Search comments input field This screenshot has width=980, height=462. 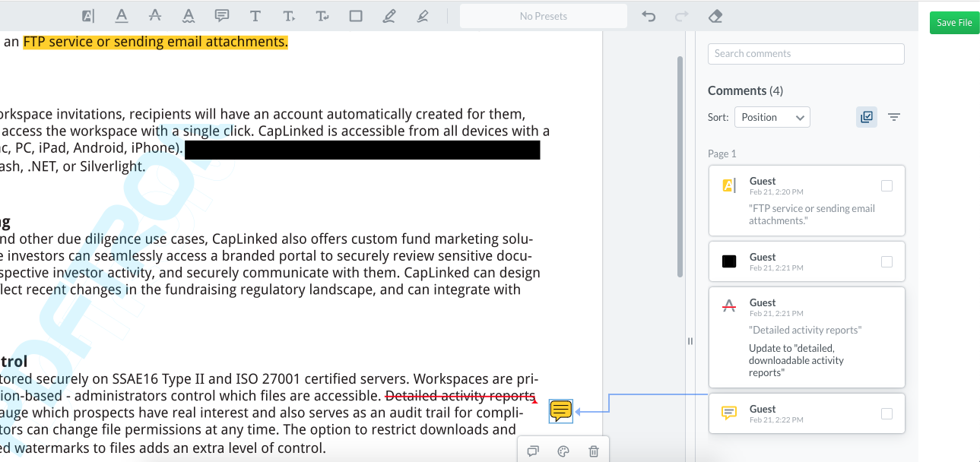806,54
